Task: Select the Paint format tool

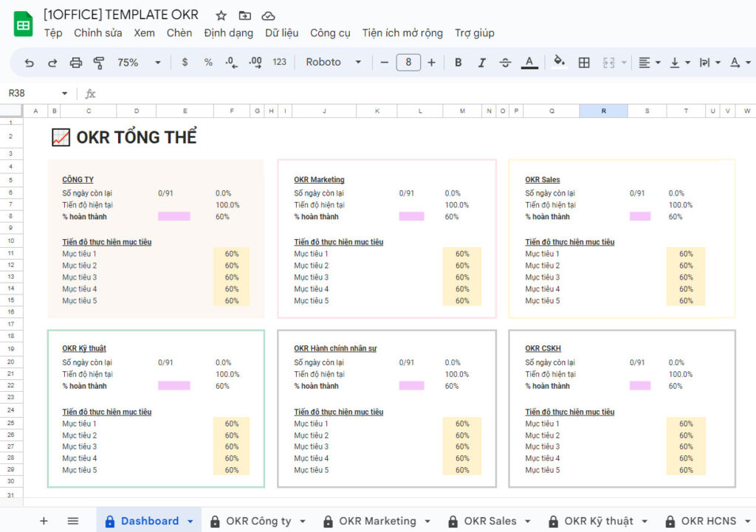Action: [99, 63]
